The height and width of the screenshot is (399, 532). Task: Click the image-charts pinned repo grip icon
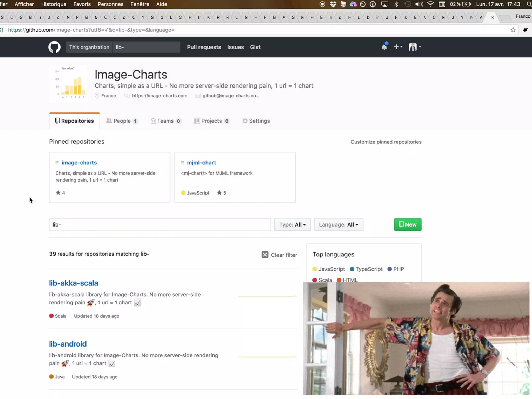tap(57, 163)
